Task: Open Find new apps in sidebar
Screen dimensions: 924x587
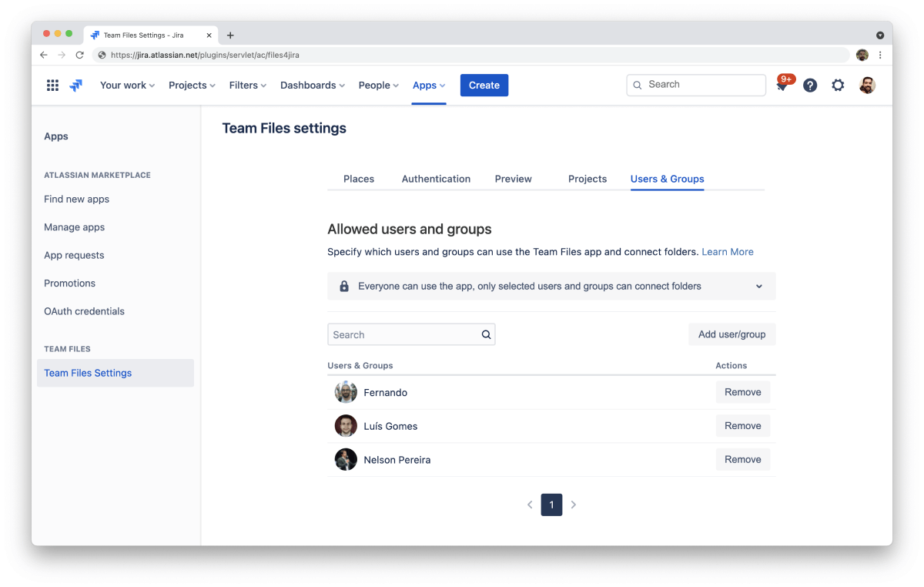Action: pos(77,199)
